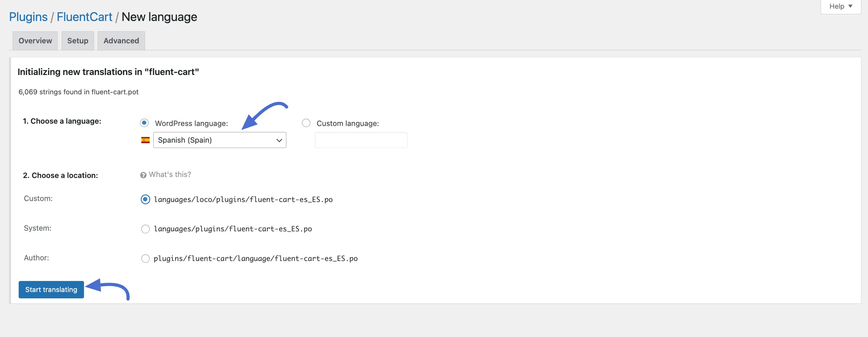868x337 pixels.
Task: Click the Spain flag icon
Action: click(x=145, y=140)
